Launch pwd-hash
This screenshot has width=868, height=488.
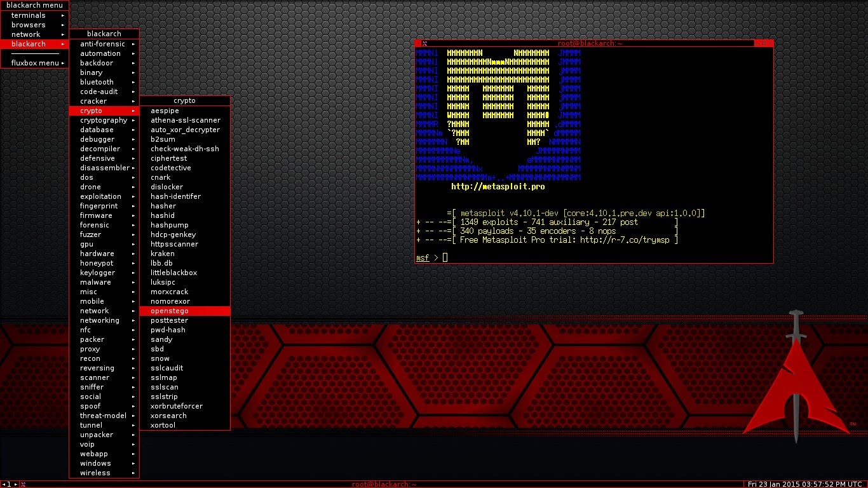(x=185, y=330)
